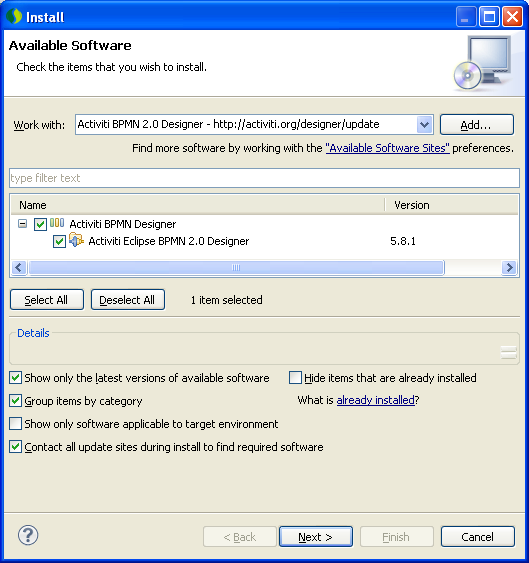Viewport: 529px width, 563px height.
Task: Click the type filter text field
Action: click(x=264, y=178)
